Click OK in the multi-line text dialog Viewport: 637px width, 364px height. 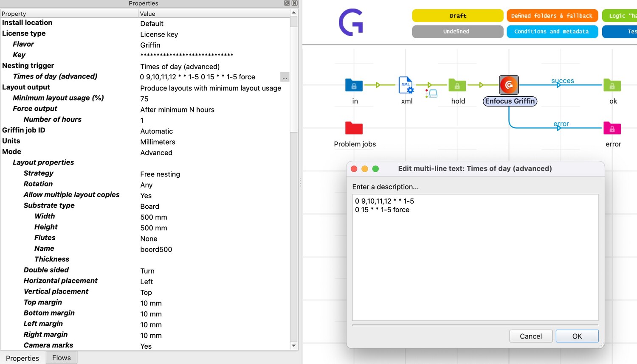[x=577, y=336]
